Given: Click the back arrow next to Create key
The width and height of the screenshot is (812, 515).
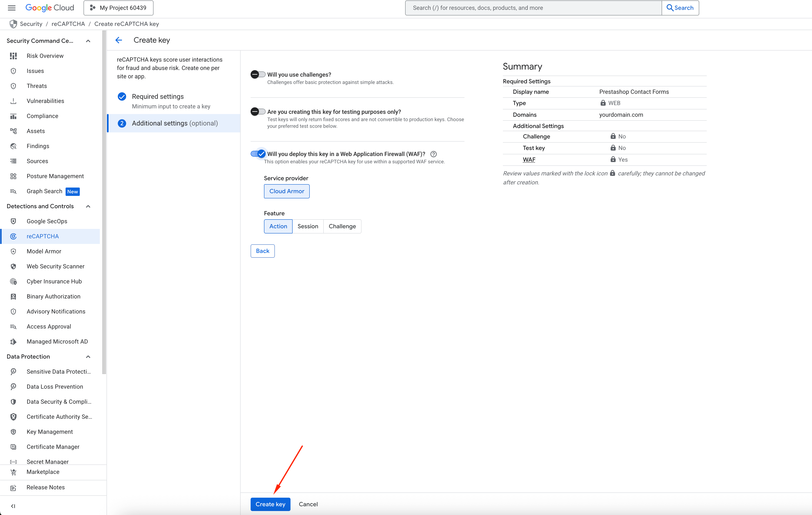Looking at the screenshot, I should pos(119,40).
